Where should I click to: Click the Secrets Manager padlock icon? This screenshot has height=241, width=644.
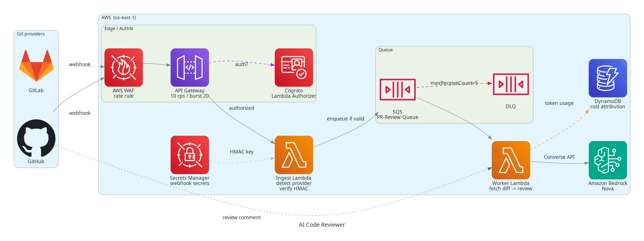190,155
